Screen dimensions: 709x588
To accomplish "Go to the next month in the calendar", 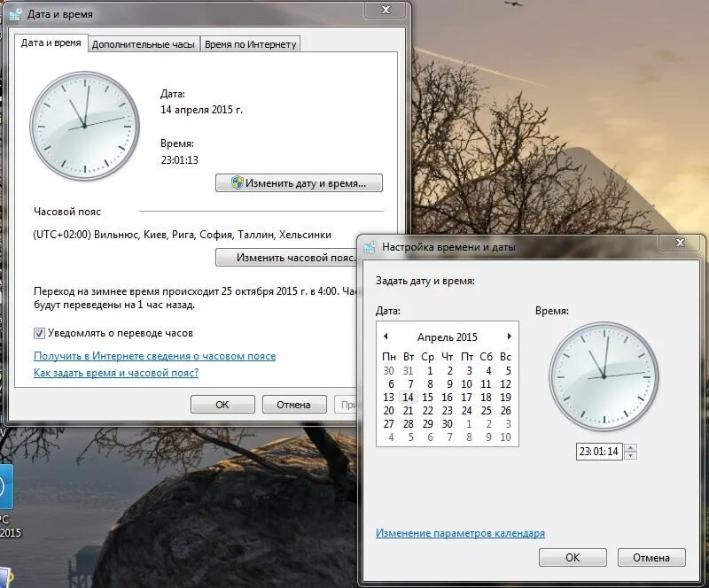I will pos(509,337).
